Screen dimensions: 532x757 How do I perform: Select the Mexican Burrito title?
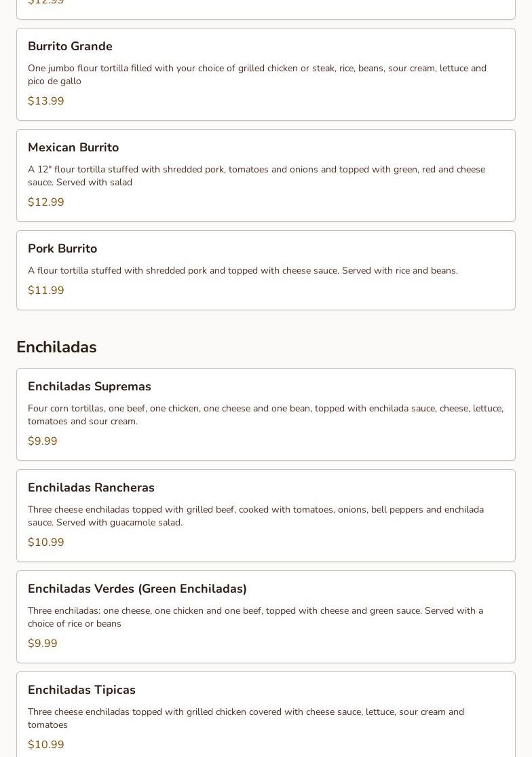point(73,147)
